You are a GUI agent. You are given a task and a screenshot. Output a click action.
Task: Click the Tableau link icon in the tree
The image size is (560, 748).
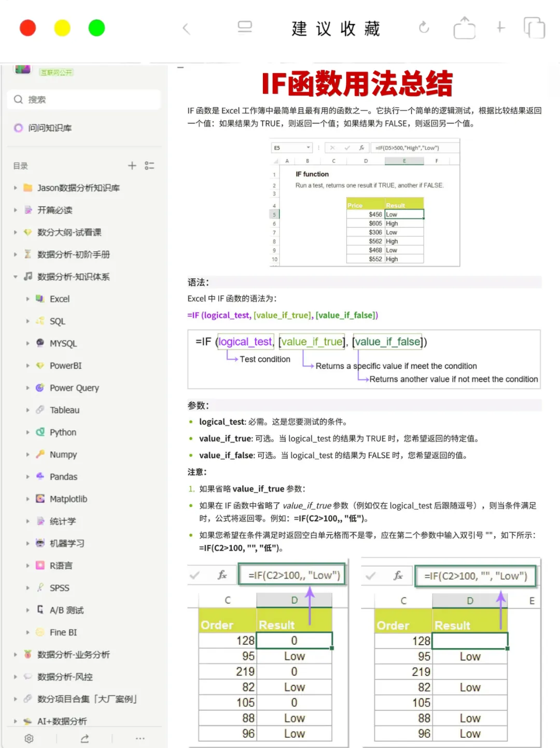tap(40, 410)
